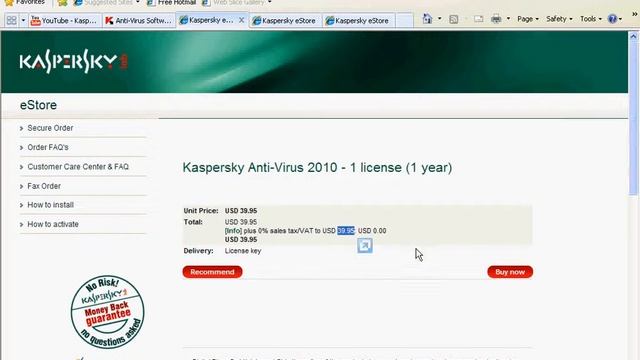Open the Order FAQ's sidebar link
640x360 pixels.
pos(48,147)
